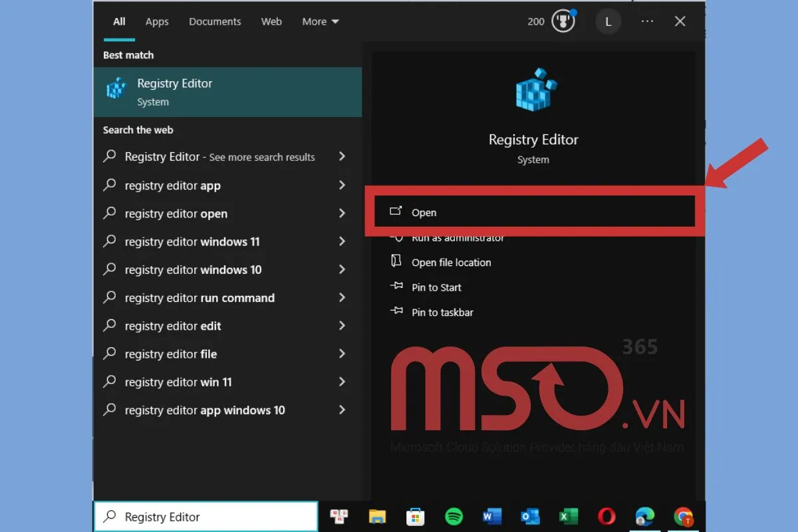Image resolution: width=798 pixels, height=532 pixels.
Task: Open Opera browser from the taskbar
Action: pyautogui.click(x=606, y=517)
